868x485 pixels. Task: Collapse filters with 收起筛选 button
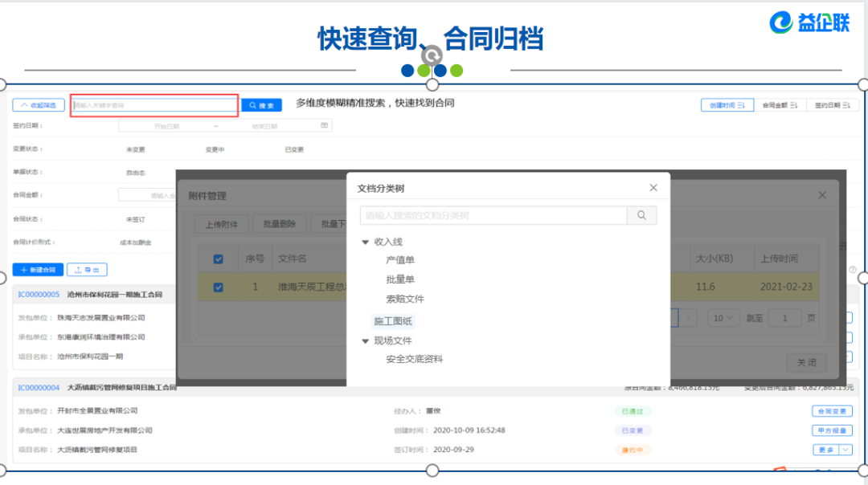(x=39, y=105)
